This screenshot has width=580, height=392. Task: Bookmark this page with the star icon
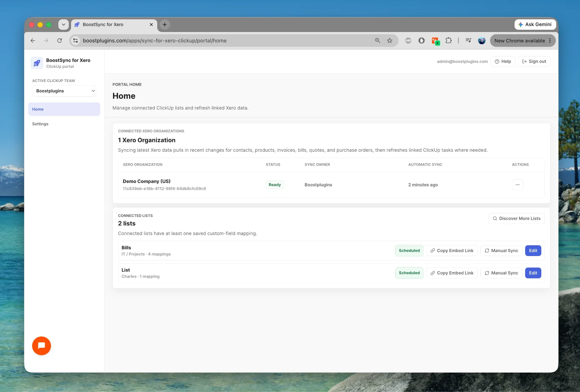[390, 41]
